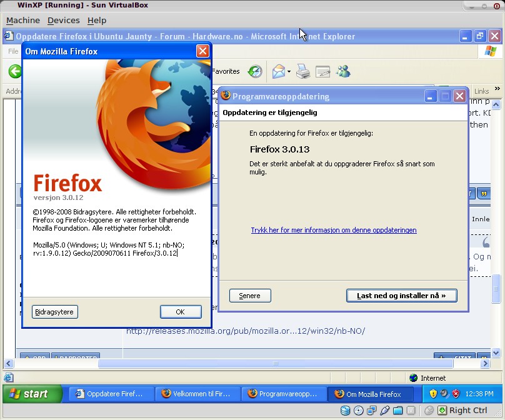Close the Om Mozilla Firefox dialog

pyautogui.click(x=202, y=51)
